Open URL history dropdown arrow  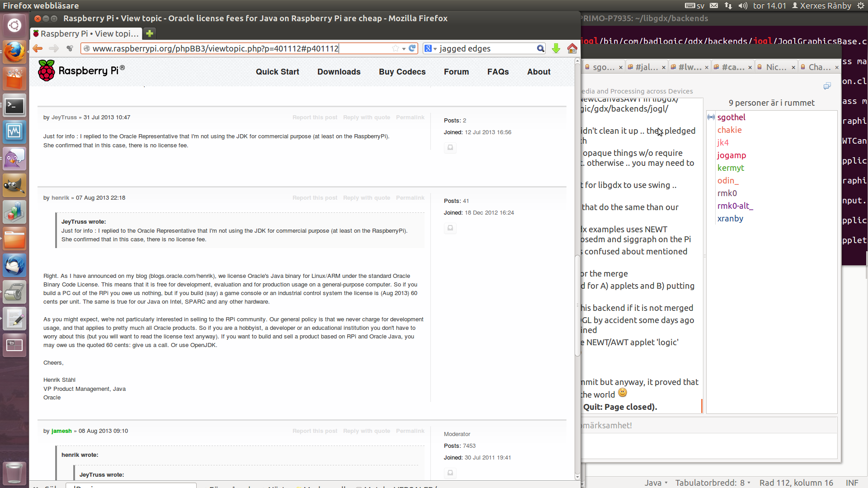(x=404, y=49)
